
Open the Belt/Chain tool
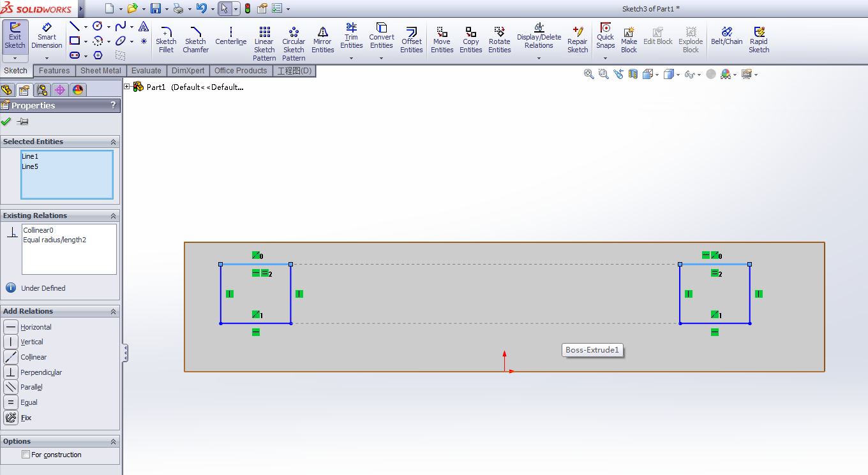(726, 36)
